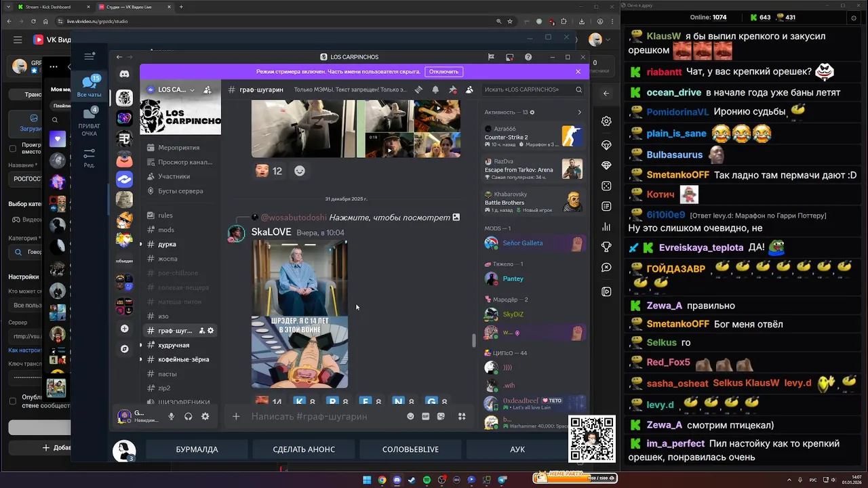Focus the search field Искать LOS CARPINCHOS
Screen dimensions: 868x488
pyautogui.click(x=533, y=89)
